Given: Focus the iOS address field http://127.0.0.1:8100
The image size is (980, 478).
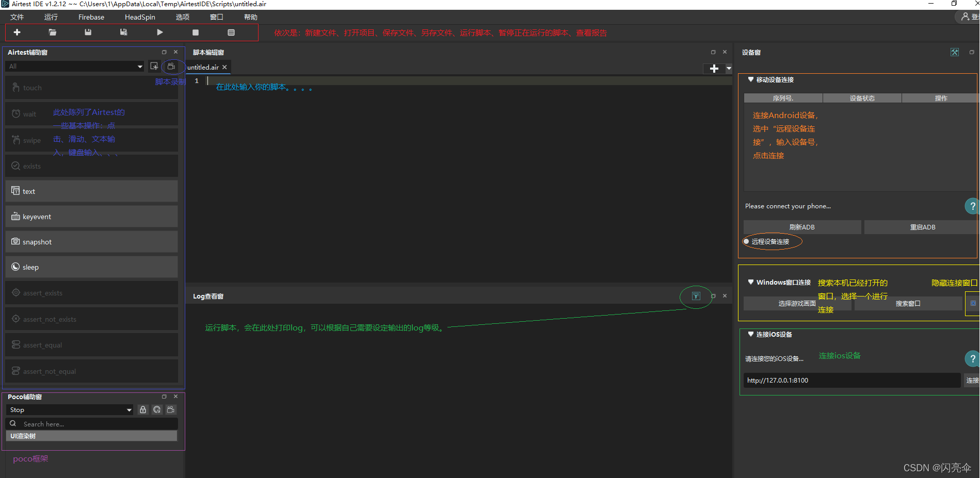Looking at the screenshot, I should (x=852, y=380).
